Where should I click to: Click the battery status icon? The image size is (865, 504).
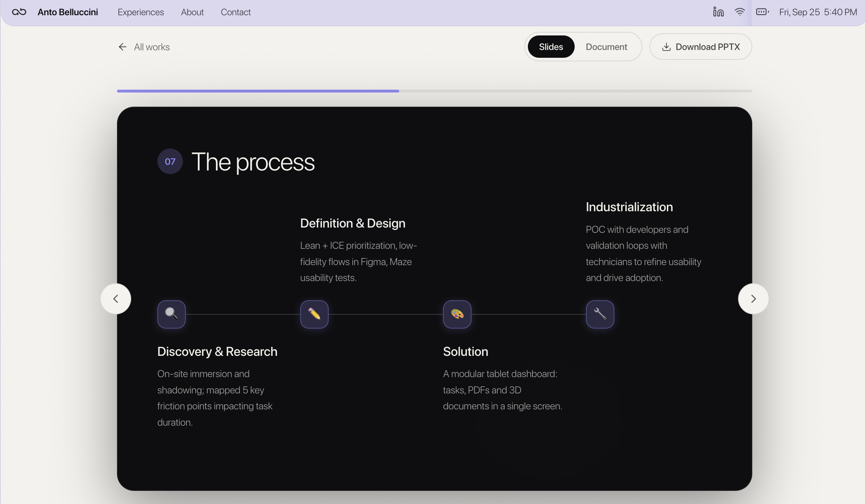pyautogui.click(x=762, y=12)
